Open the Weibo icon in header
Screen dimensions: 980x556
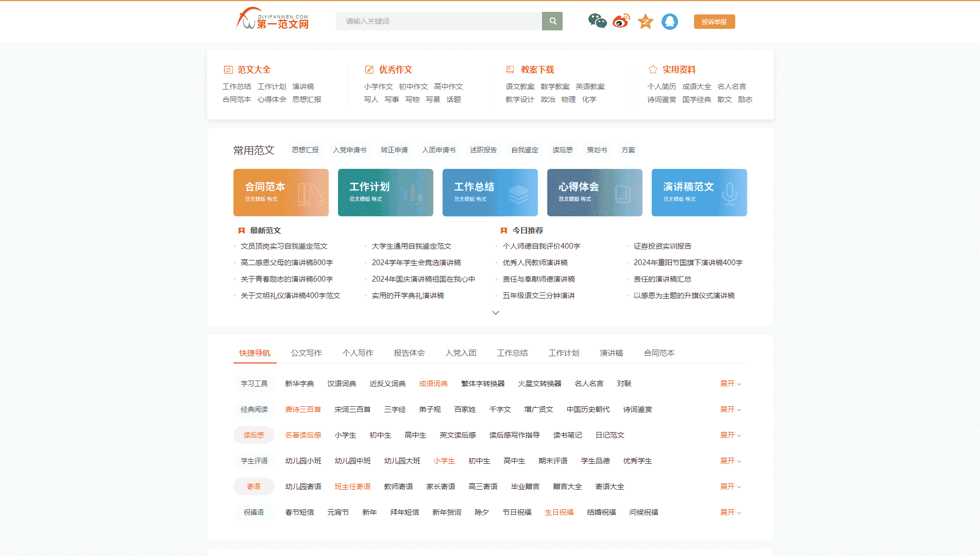tap(621, 21)
